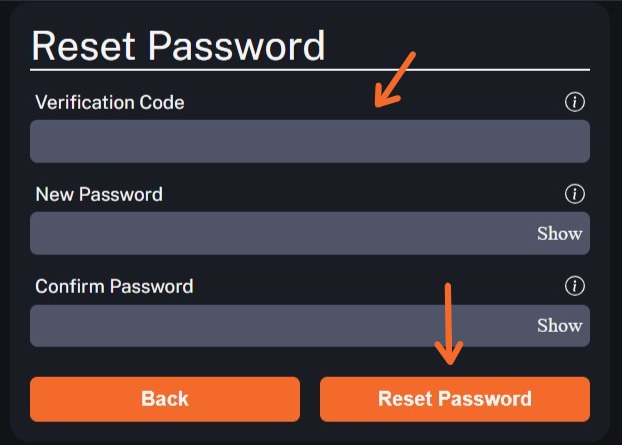
Task: Toggle visibility via Show in New Password
Action: (x=560, y=233)
